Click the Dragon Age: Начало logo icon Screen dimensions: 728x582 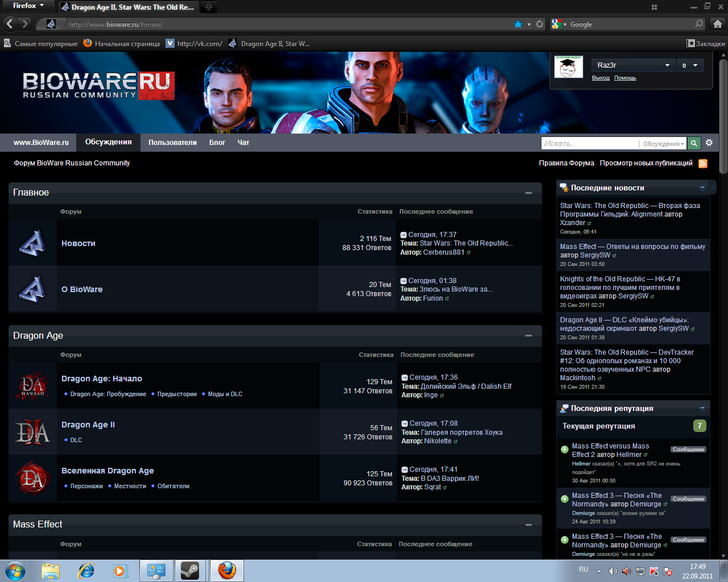click(32, 386)
